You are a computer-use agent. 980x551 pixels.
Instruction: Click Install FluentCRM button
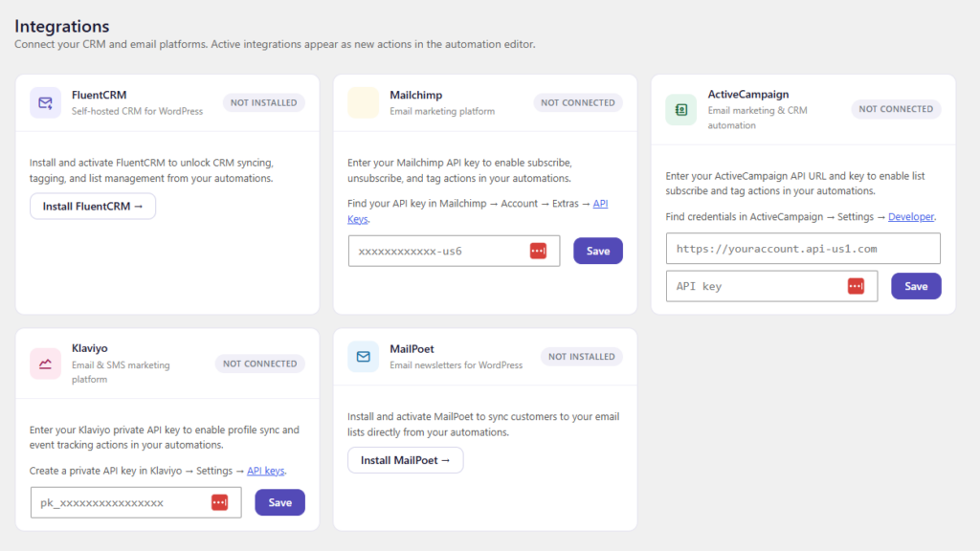(x=93, y=207)
